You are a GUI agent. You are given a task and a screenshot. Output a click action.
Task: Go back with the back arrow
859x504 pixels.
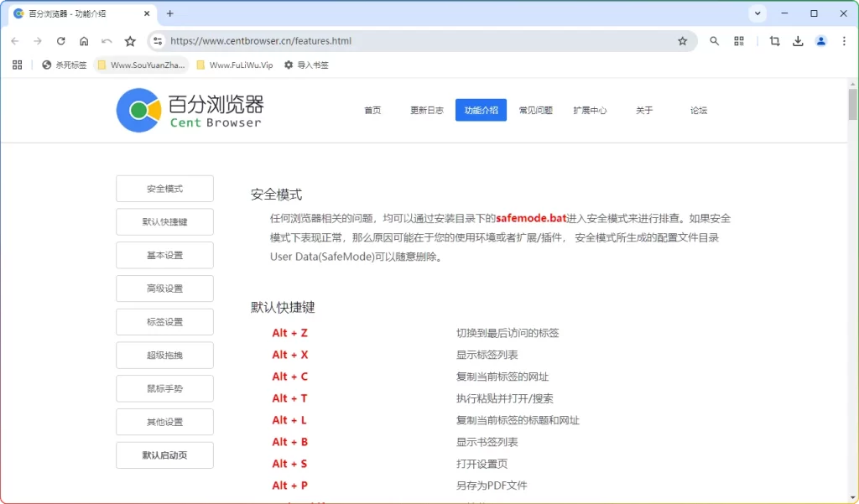click(x=15, y=41)
